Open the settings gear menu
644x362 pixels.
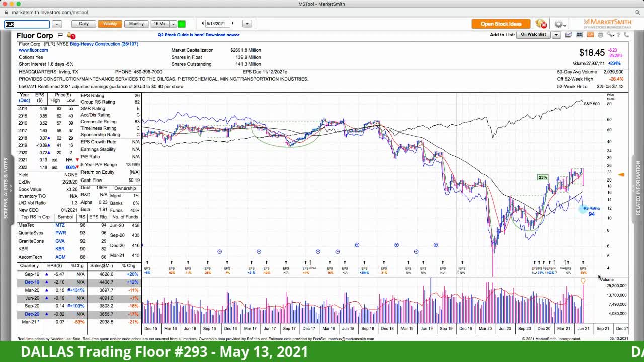click(559, 24)
